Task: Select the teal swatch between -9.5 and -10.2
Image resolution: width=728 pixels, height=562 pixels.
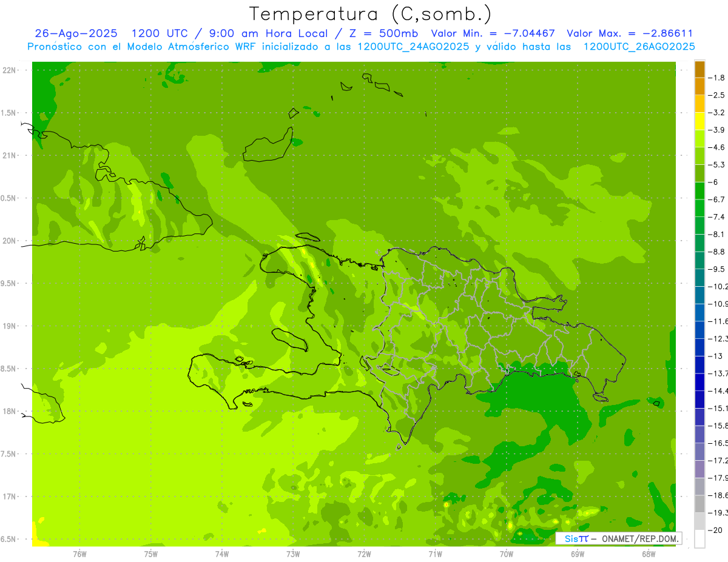Action: coord(699,278)
